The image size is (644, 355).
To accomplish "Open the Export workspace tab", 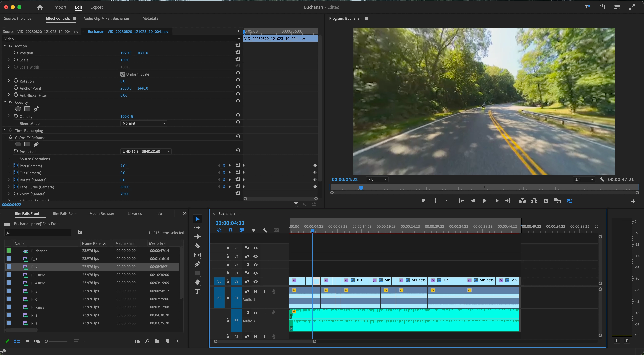I will (96, 7).
